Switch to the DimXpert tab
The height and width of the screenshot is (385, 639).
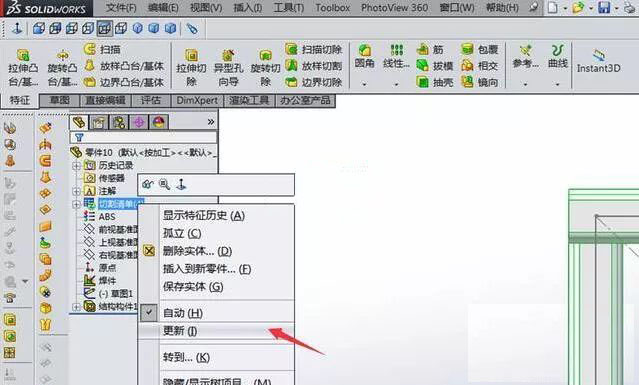(197, 100)
